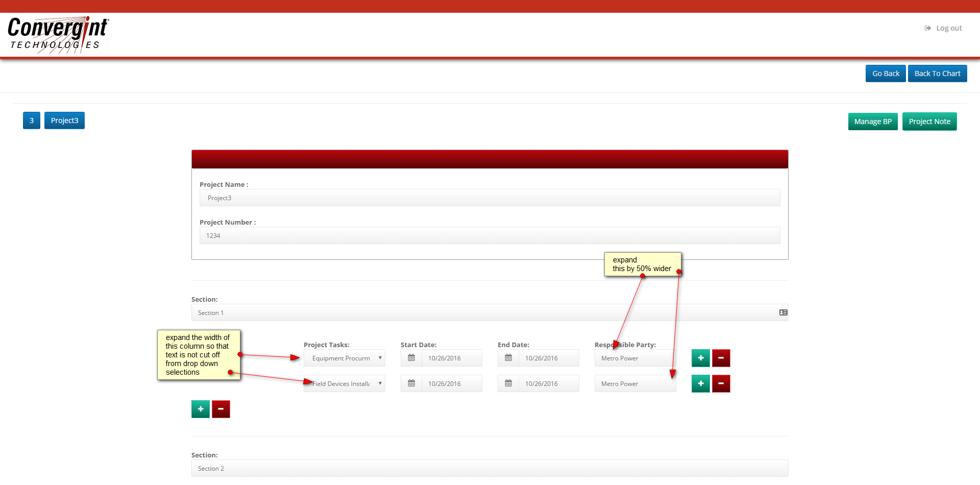980x485 pixels.
Task: Click the blue number 3 button
Action: pyautogui.click(x=32, y=120)
